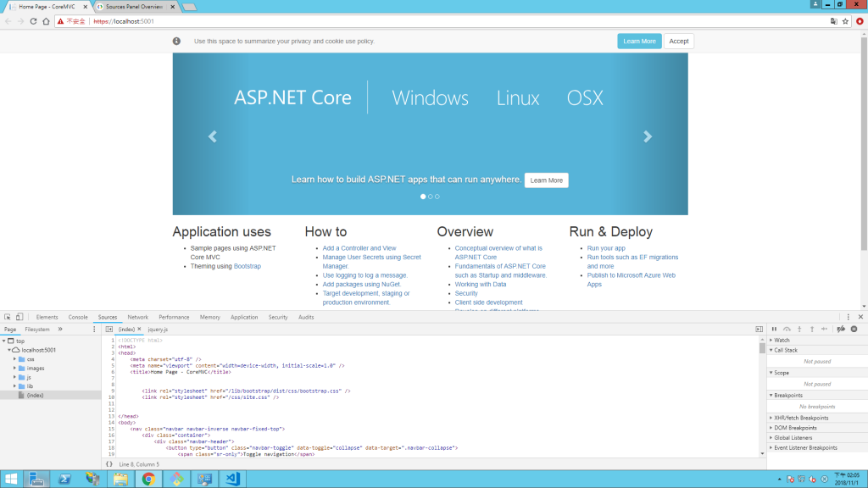Select the first carousel indicator dot

point(423,197)
